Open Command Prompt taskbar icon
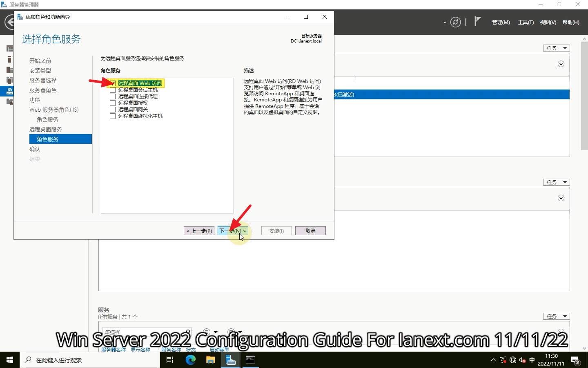Image resolution: width=588 pixels, height=368 pixels. [250, 360]
